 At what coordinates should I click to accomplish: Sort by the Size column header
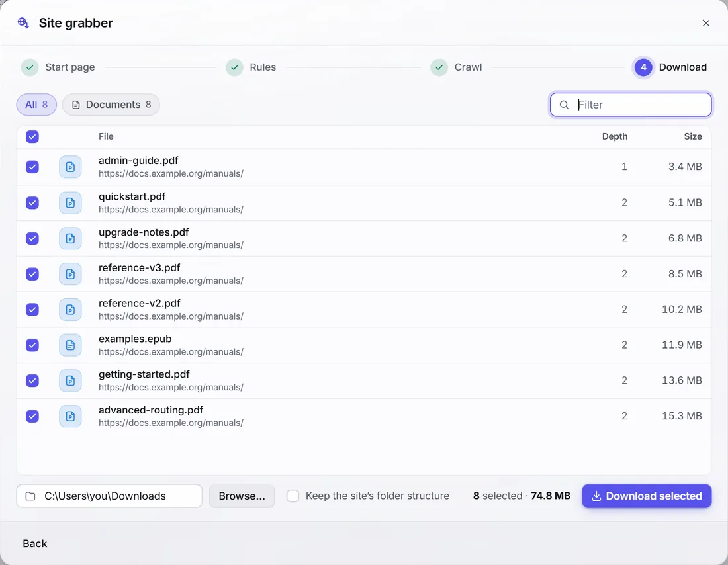693,136
